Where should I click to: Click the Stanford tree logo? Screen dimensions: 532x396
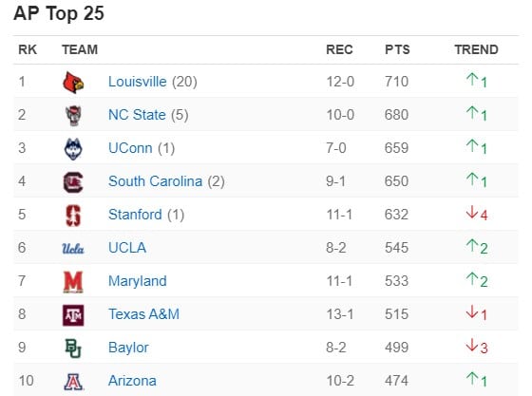(73, 216)
